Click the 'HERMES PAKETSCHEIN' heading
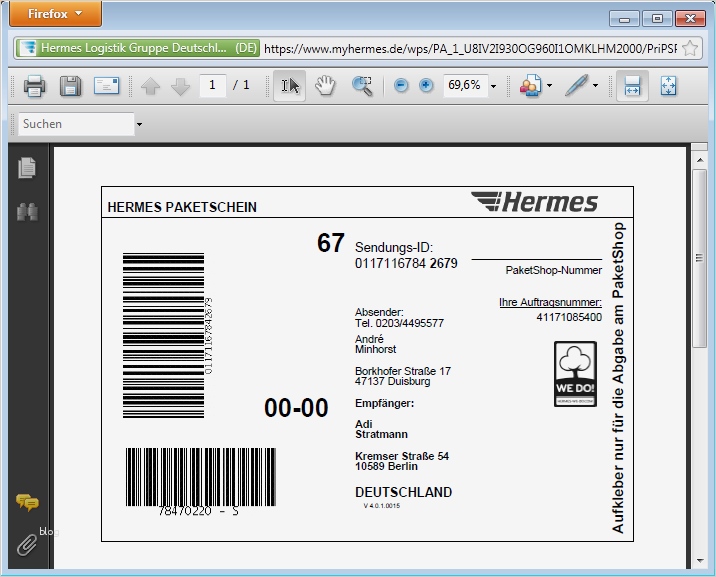 [182, 207]
